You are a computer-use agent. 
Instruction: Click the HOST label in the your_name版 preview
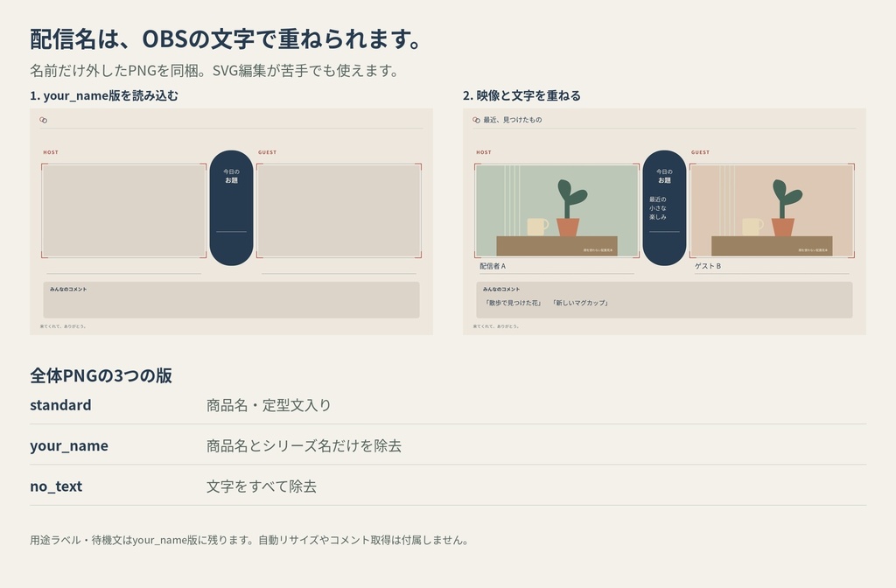point(51,152)
